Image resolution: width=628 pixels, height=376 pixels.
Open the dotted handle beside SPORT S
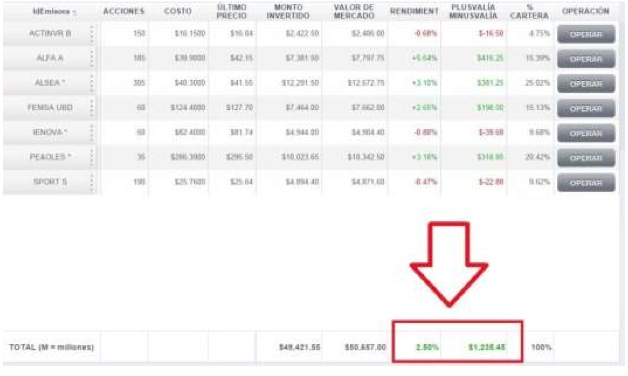click(x=92, y=182)
